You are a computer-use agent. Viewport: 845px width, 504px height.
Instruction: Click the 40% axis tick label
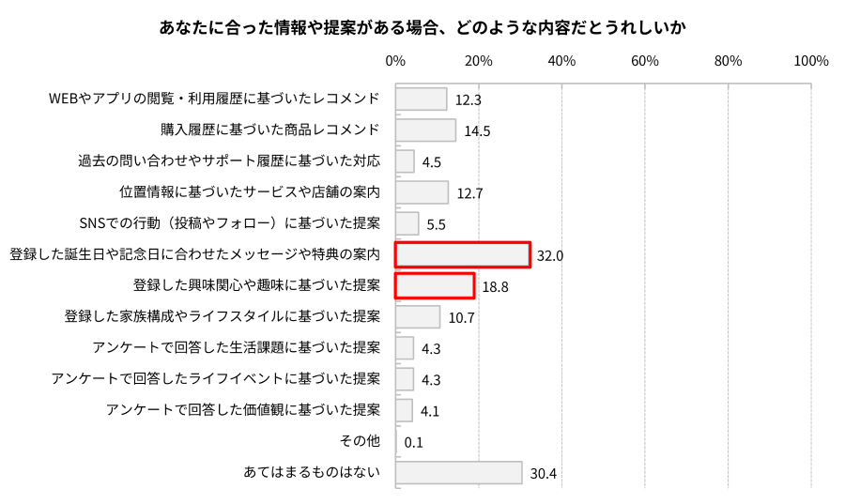(x=561, y=61)
